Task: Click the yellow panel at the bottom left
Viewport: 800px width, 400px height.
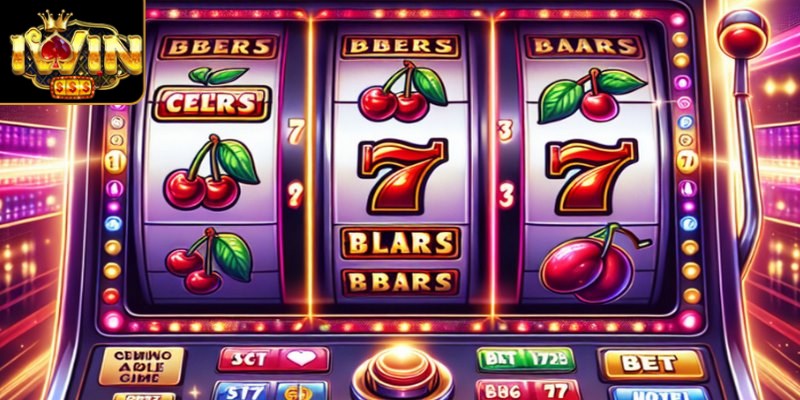Action: (141, 366)
